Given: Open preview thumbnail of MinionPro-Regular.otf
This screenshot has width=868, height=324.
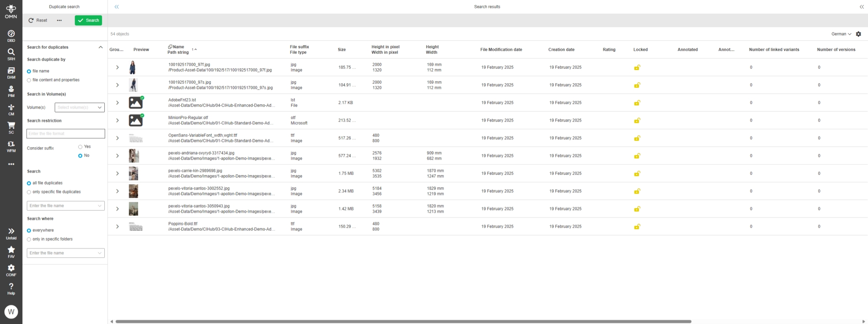Looking at the screenshot, I should (136, 120).
